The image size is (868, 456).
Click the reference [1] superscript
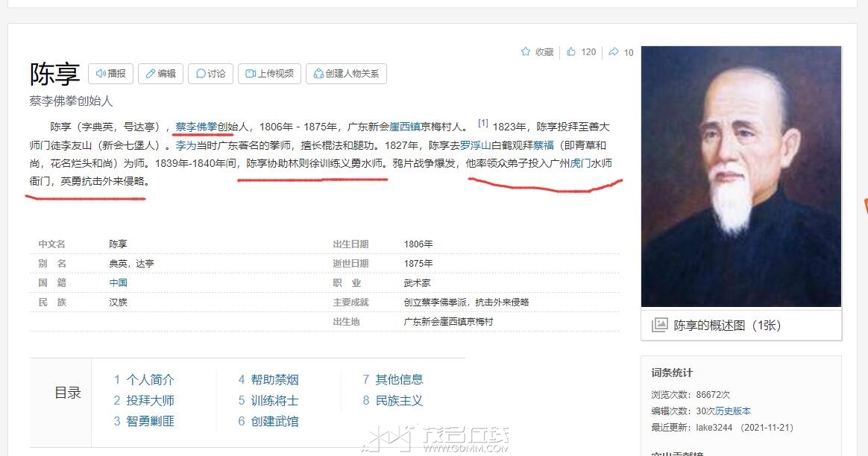coord(482,124)
